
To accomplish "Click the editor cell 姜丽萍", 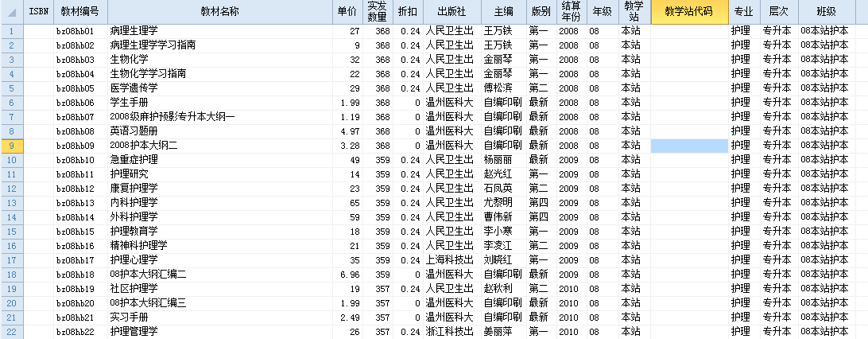I will [503, 332].
